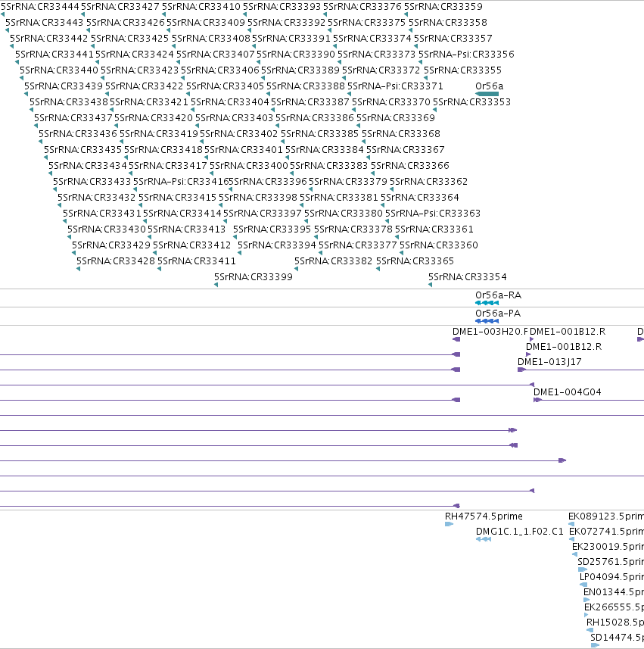Click the arrow glyph under 5SrRNA:CR33354
644x649 pixels.
pos(431,285)
